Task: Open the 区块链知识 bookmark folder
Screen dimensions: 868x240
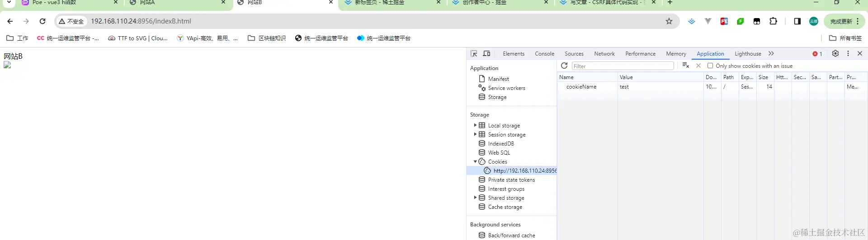Action: click(x=267, y=38)
